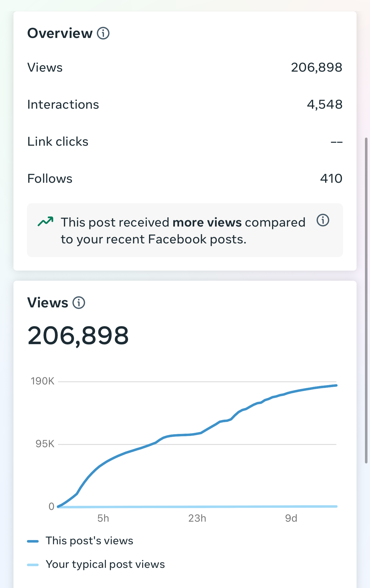Click the large 206,898 views total

click(x=78, y=336)
